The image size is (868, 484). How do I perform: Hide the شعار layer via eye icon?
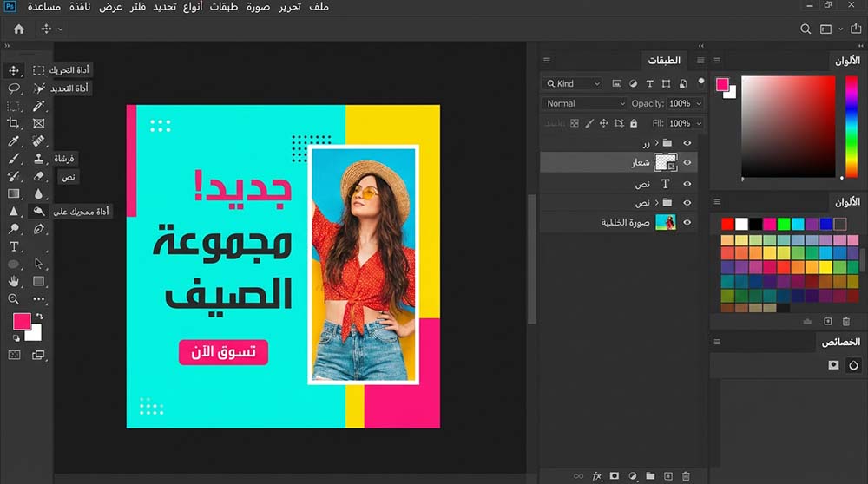(x=687, y=162)
